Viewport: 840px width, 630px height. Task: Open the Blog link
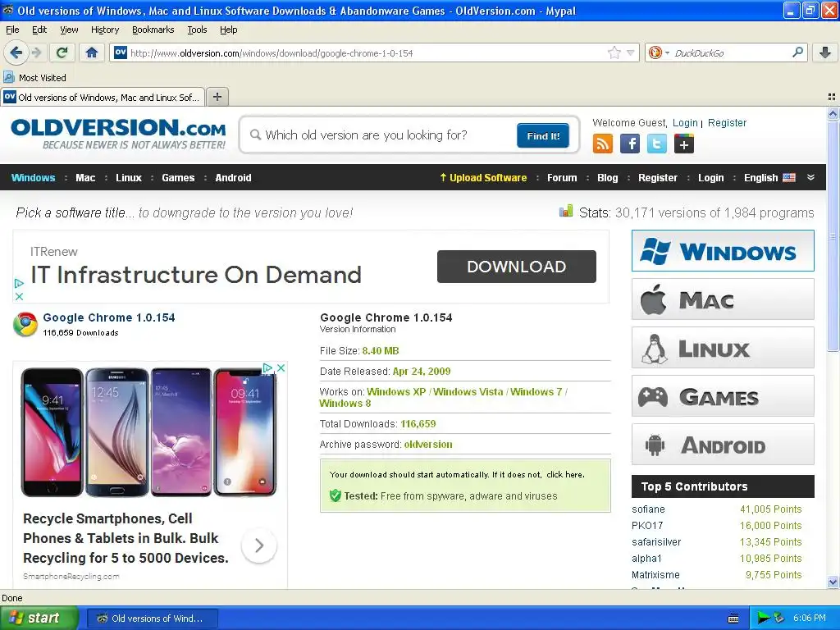(608, 178)
